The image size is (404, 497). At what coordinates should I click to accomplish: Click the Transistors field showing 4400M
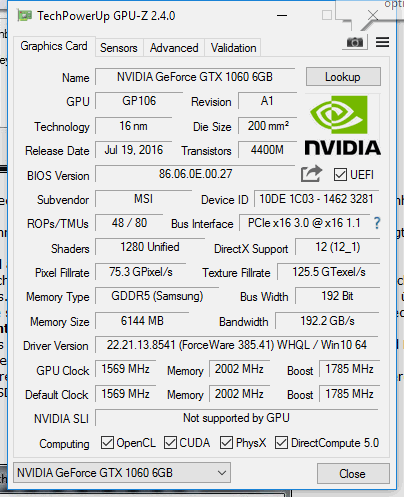point(267,150)
